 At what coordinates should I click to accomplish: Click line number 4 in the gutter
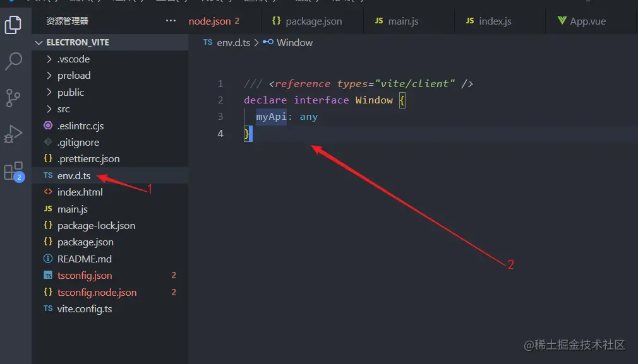pyautogui.click(x=220, y=133)
